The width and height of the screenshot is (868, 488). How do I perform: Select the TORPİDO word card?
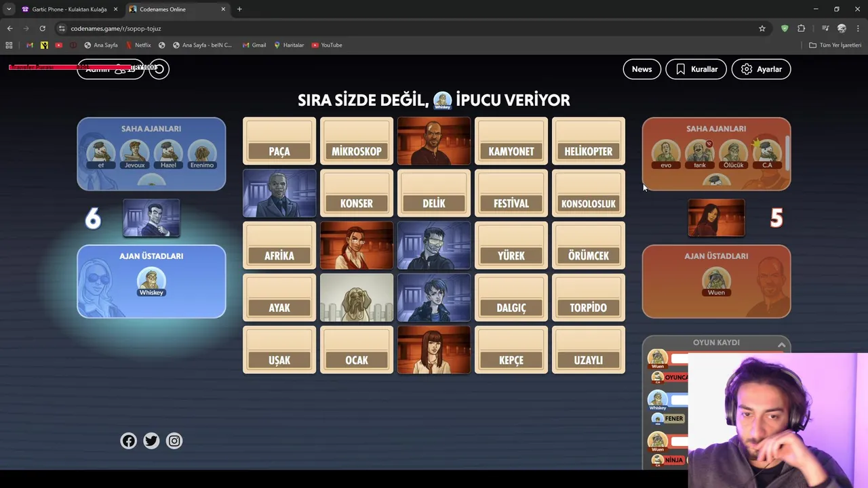589,298
